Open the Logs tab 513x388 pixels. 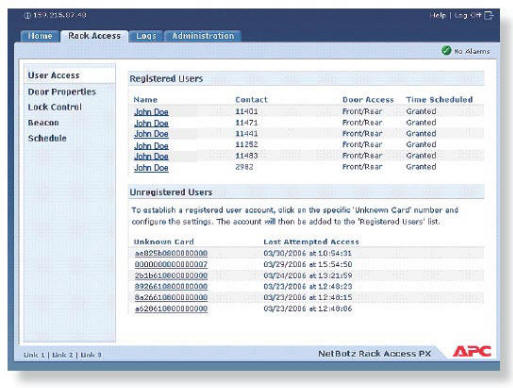coord(146,36)
